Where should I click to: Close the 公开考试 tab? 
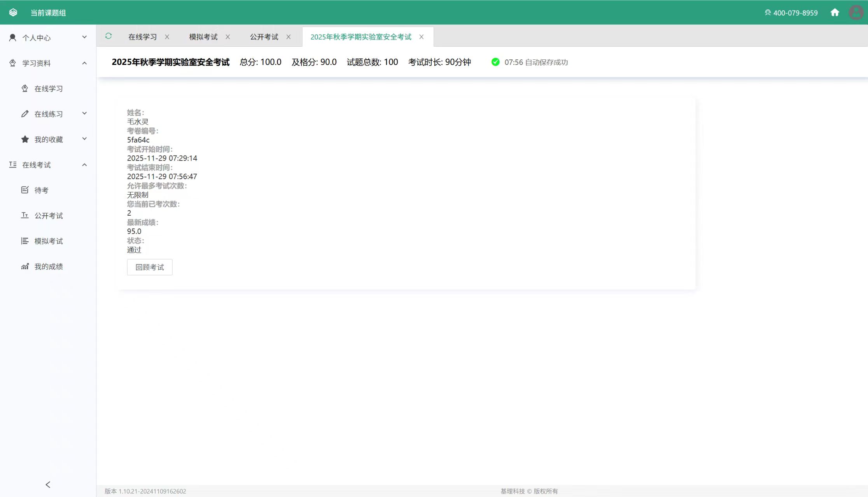click(289, 37)
